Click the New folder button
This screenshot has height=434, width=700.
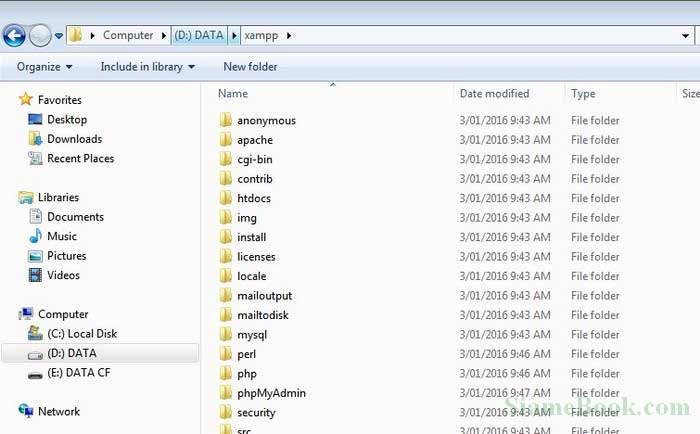[250, 67]
